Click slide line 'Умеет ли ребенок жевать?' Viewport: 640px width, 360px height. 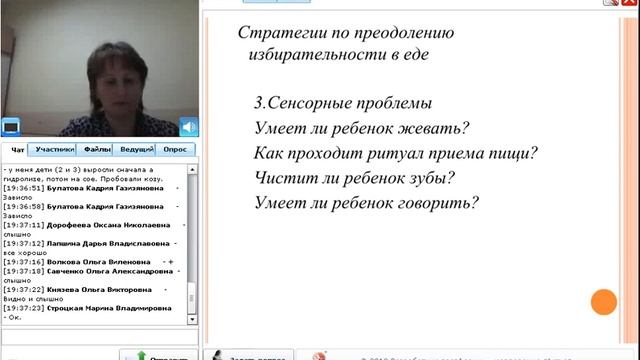362,128
